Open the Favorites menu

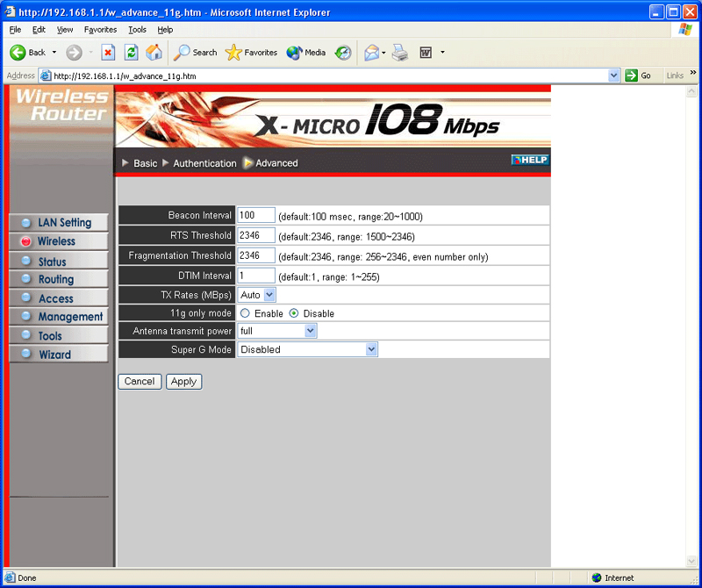(100, 30)
